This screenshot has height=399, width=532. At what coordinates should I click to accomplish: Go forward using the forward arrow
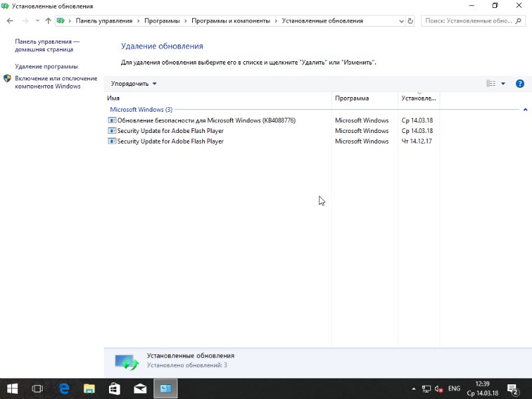tap(25, 21)
